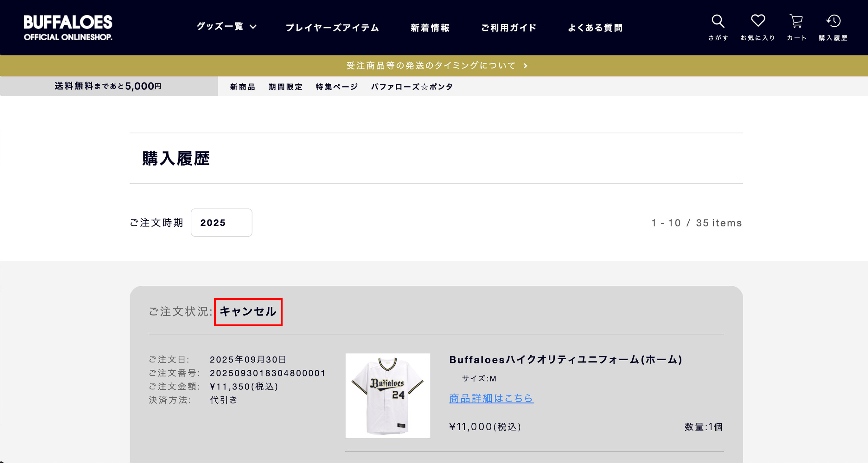Viewport: 868px width, 463px height.
Task: Open the ご利用ガイド page
Action: [509, 28]
